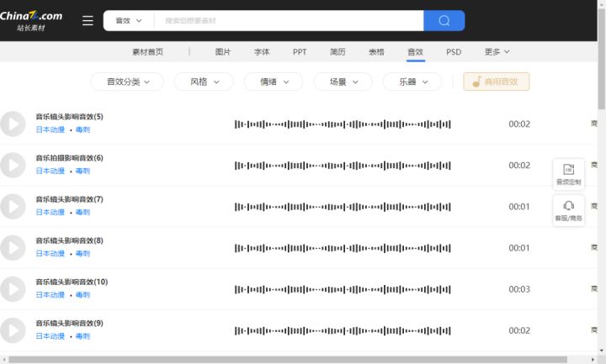Expand the 更多 navigation menu
The width and height of the screenshot is (606, 364).
point(497,52)
